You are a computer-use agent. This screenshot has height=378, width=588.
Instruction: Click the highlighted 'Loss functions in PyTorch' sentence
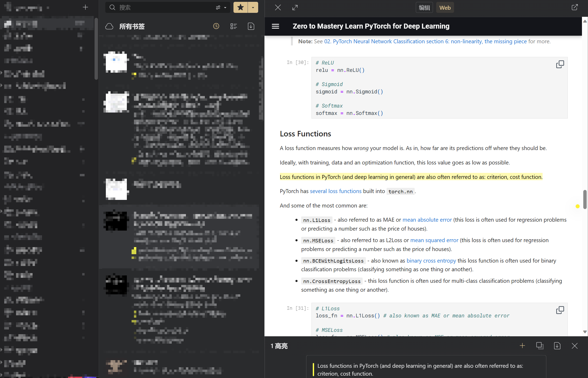click(411, 177)
